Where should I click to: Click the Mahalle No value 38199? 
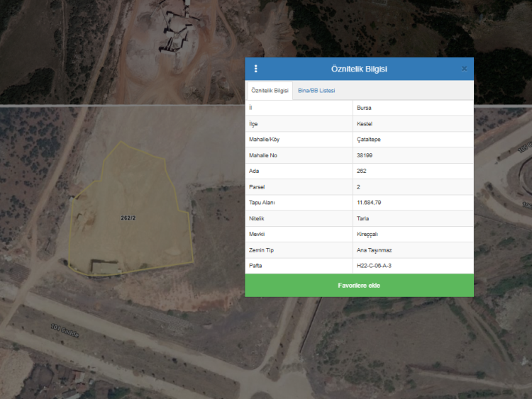click(365, 155)
